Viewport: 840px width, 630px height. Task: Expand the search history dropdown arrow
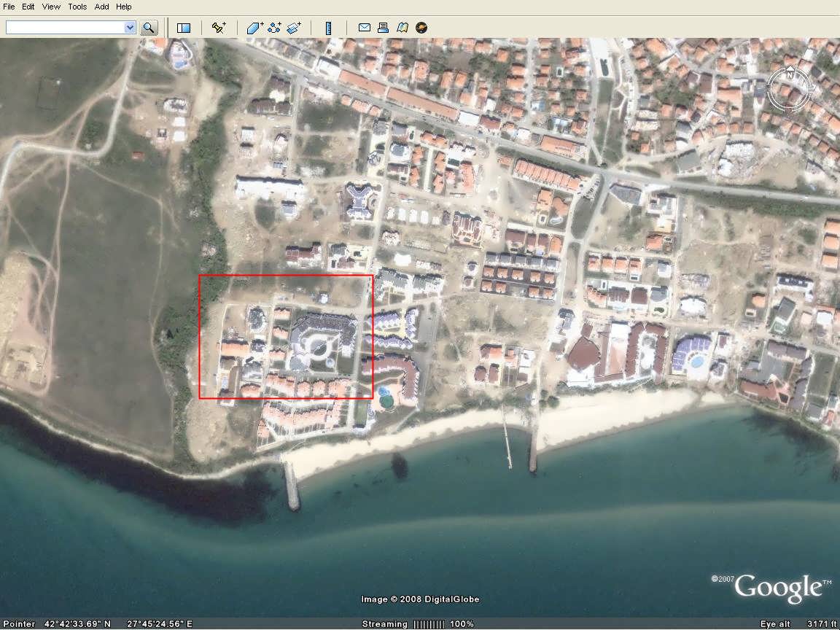click(x=130, y=28)
